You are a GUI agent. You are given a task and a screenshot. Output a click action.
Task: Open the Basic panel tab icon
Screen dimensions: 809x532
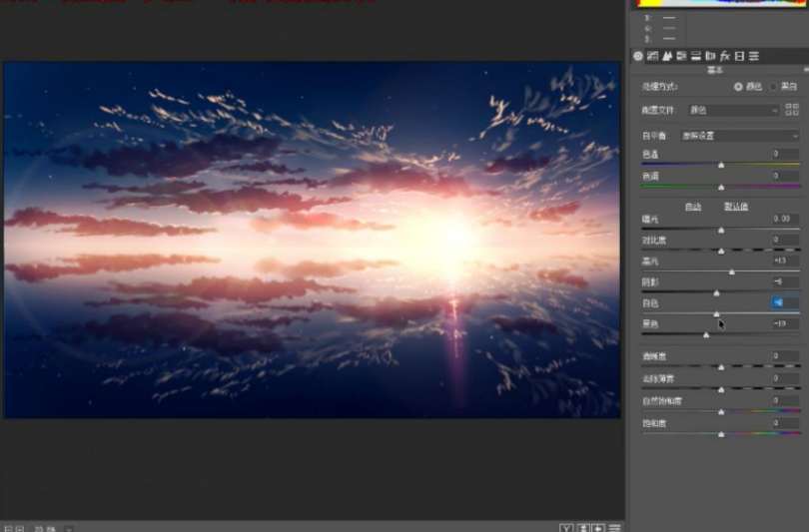[x=638, y=56]
